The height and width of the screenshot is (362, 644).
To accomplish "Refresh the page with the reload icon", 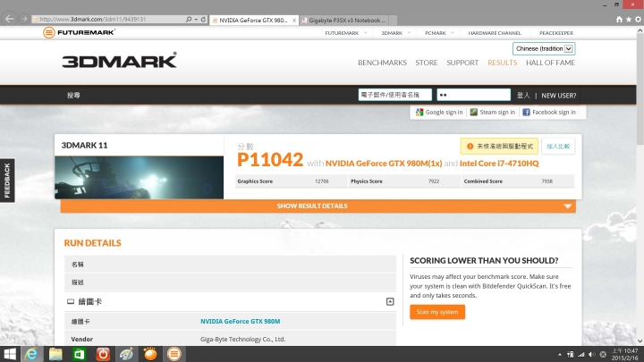I will [203, 20].
